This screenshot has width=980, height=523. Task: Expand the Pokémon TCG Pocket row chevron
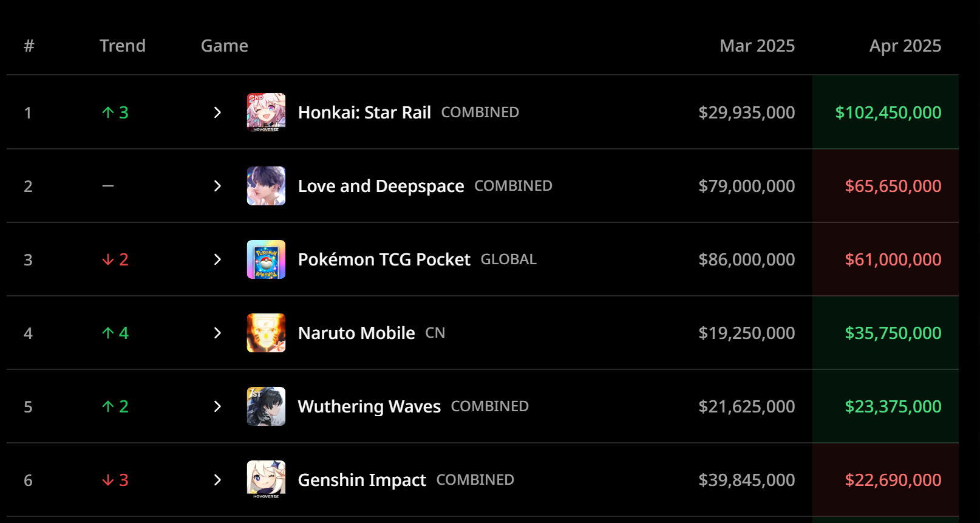[217, 259]
